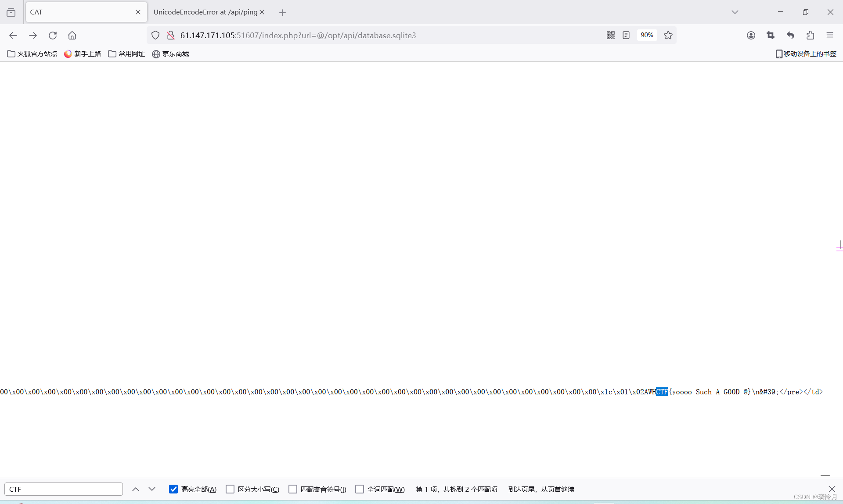Viewport: 843px width, 504px height.
Task: Click the screenshot crop tool icon
Action: pos(771,35)
